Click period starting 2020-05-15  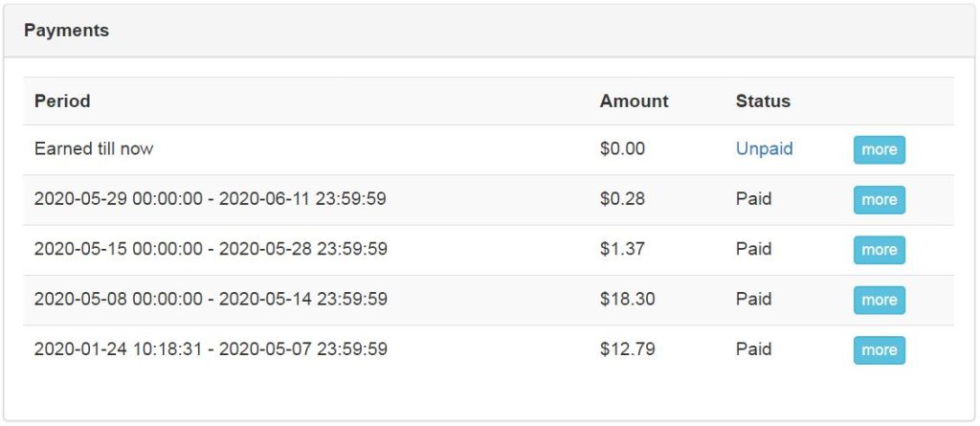tap(211, 249)
